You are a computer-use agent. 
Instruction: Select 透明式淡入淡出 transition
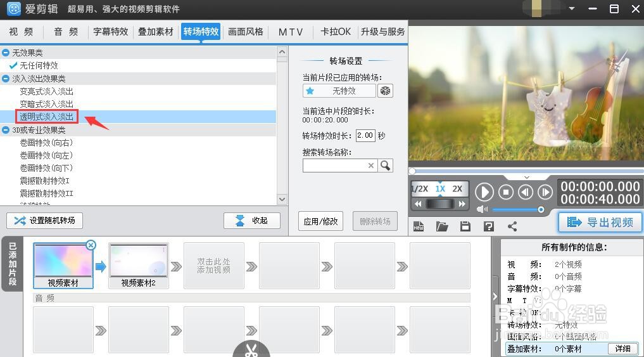pos(46,117)
